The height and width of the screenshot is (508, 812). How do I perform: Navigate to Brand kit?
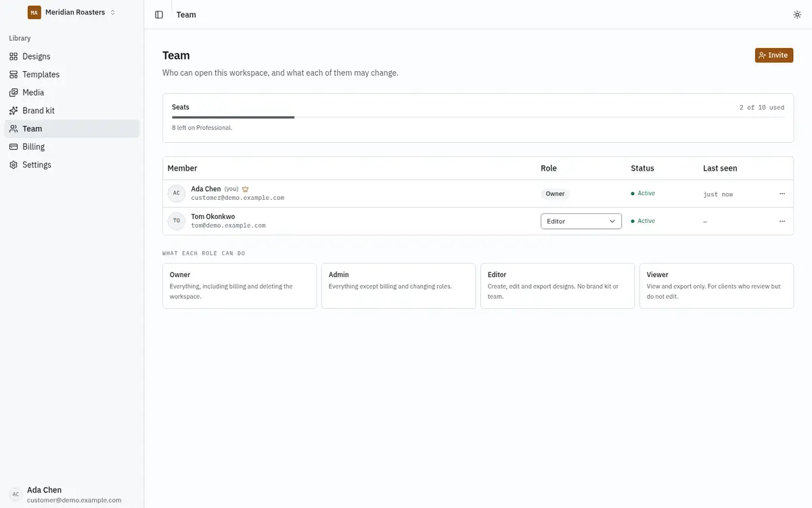pyautogui.click(x=72, y=110)
